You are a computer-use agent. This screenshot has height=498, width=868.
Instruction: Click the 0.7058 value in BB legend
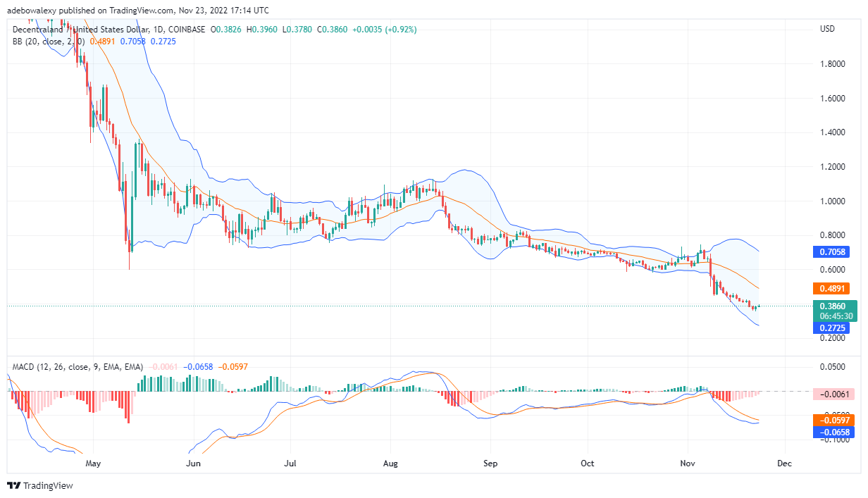pos(133,42)
